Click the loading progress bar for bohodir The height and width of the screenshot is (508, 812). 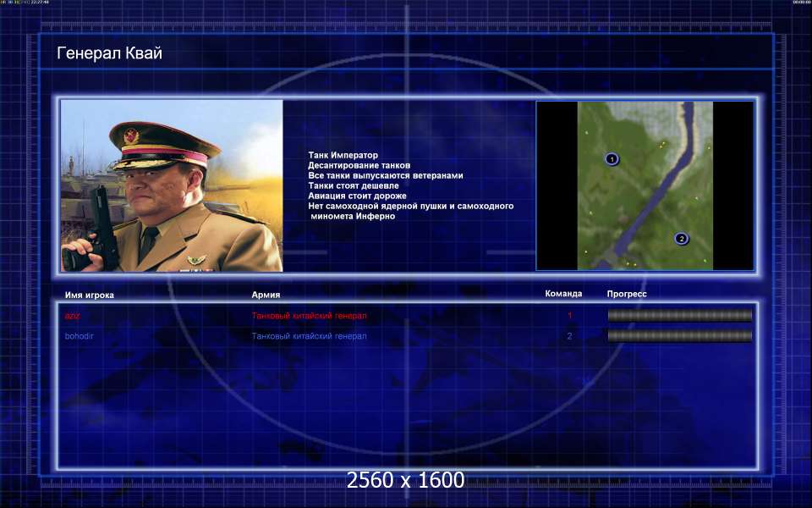(x=679, y=336)
